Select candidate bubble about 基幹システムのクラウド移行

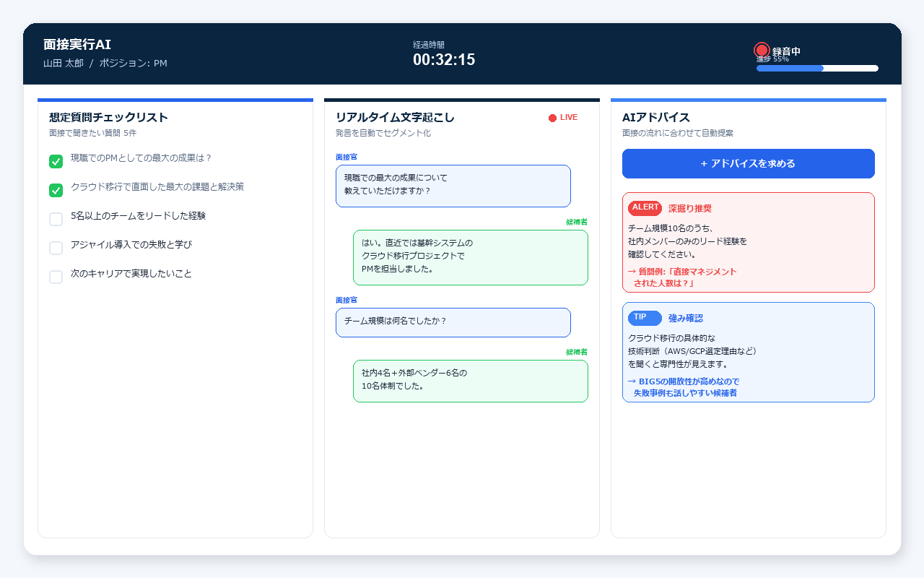tap(470, 257)
